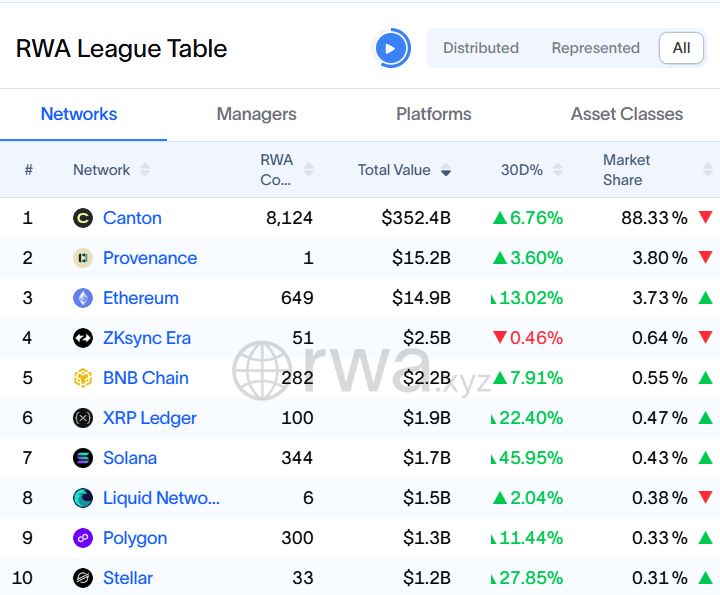
Task: Open the Provenance network link
Action: coord(150,258)
